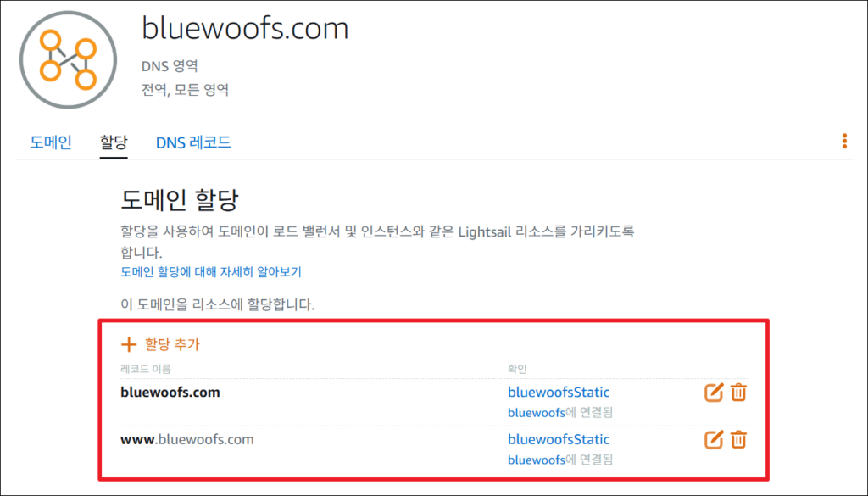Delete the www.bluewoofs.com assignment

pyautogui.click(x=738, y=440)
